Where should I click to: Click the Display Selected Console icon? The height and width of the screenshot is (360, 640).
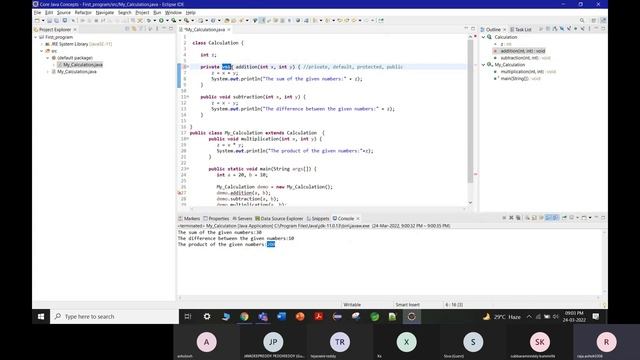pyautogui.click(x=571, y=218)
